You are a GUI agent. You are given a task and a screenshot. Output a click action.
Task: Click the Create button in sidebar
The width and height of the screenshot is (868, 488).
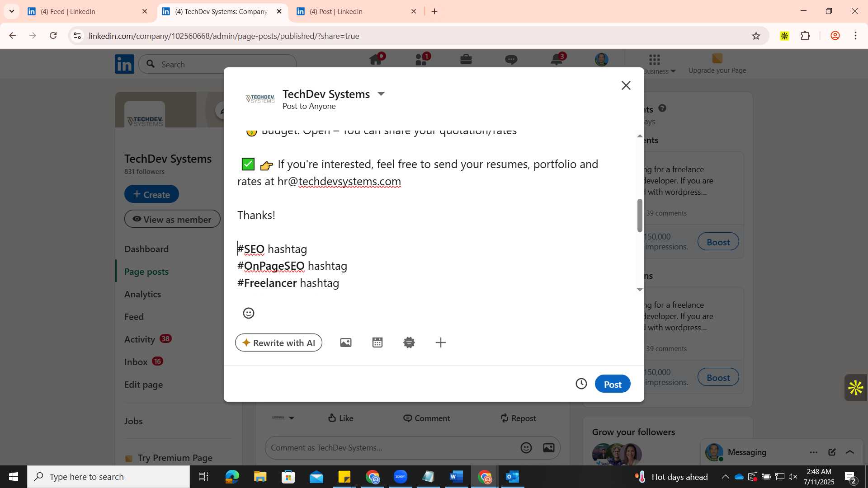tap(151, 194)
